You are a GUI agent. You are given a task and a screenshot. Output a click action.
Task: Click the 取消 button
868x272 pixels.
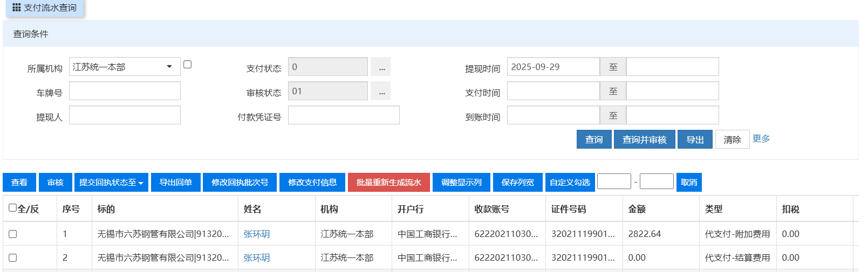click(689, 183)
